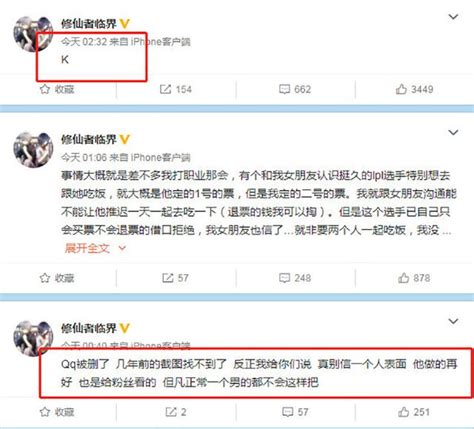474x429 pixels.
Task: Repost the post with 57 shares
Action: (175, 278)
